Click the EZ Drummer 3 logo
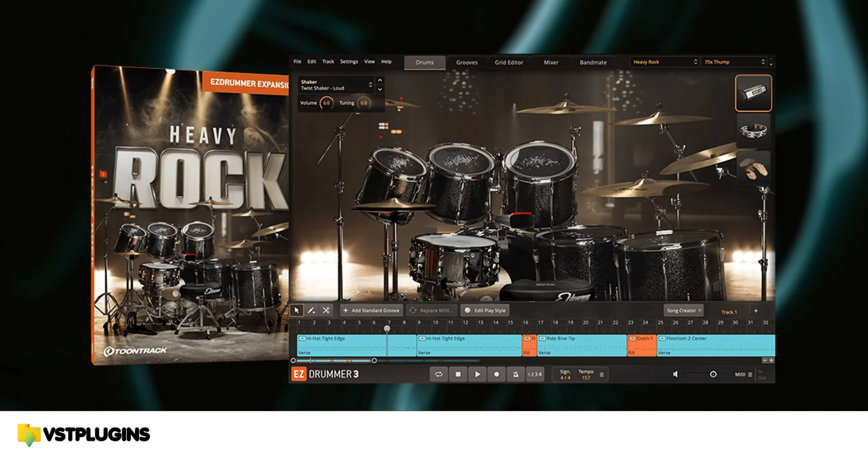Screen dimensions: 868x460 325,374
